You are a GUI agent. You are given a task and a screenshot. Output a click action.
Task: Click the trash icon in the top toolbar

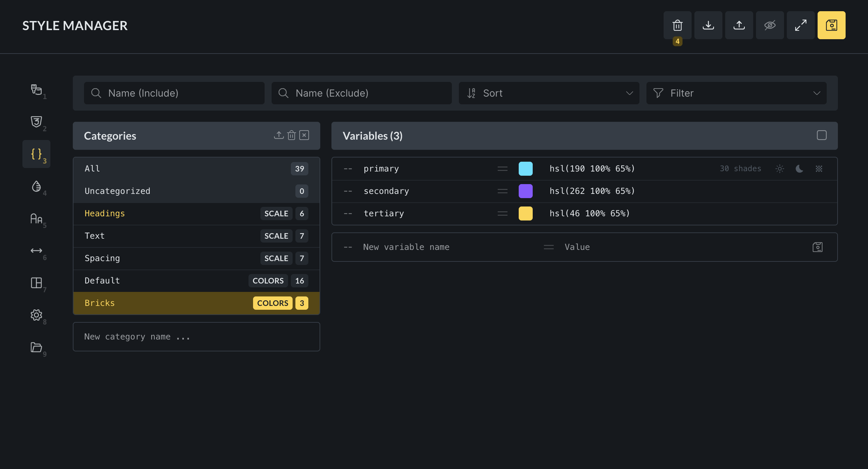pyautogui.click(x=677, y=25)
